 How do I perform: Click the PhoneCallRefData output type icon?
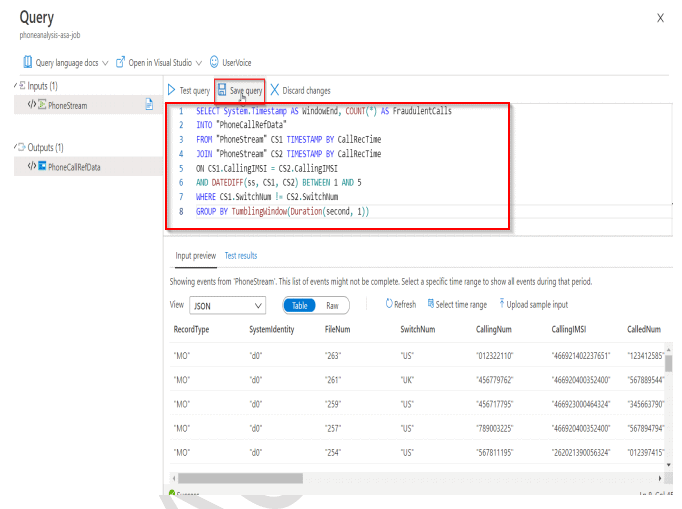pos(42,166)
